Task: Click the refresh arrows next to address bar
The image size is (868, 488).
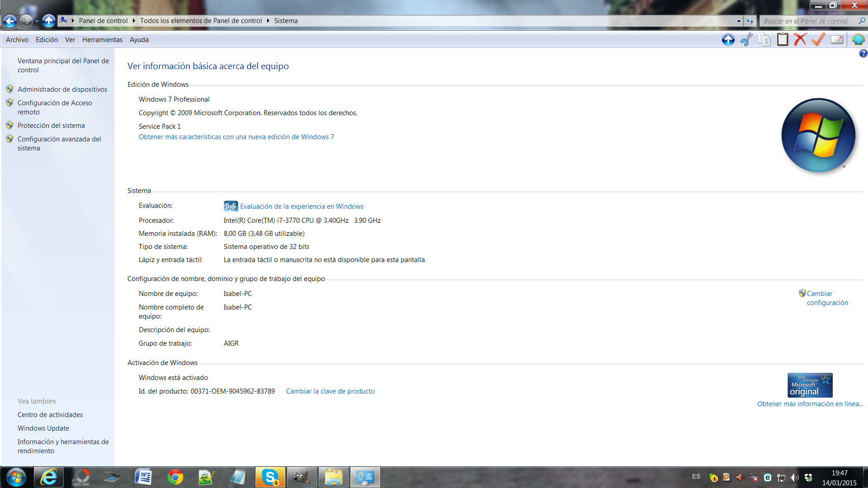Action: click(750, 21)
